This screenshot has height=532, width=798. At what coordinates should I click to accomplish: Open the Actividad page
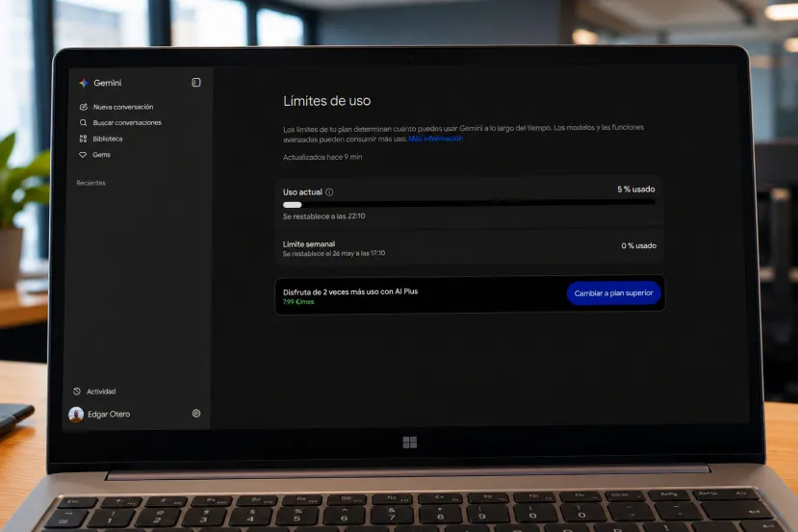(x=101, y=392)
